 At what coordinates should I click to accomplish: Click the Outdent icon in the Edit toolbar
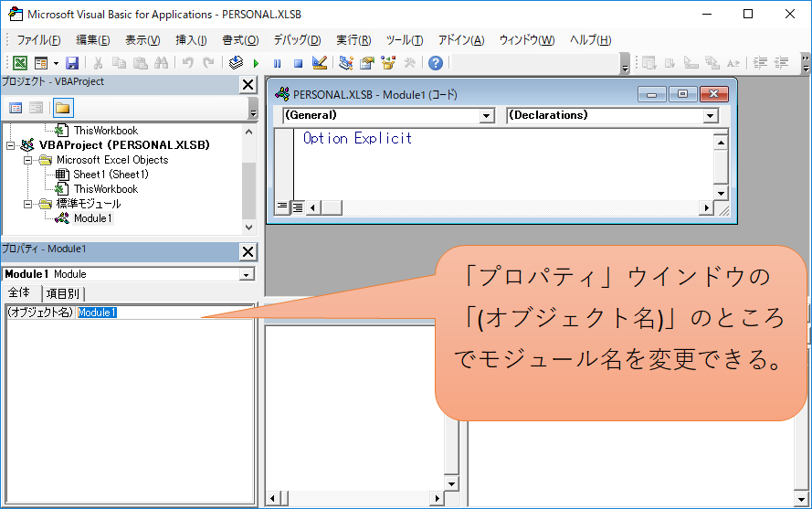pos(782,63)
